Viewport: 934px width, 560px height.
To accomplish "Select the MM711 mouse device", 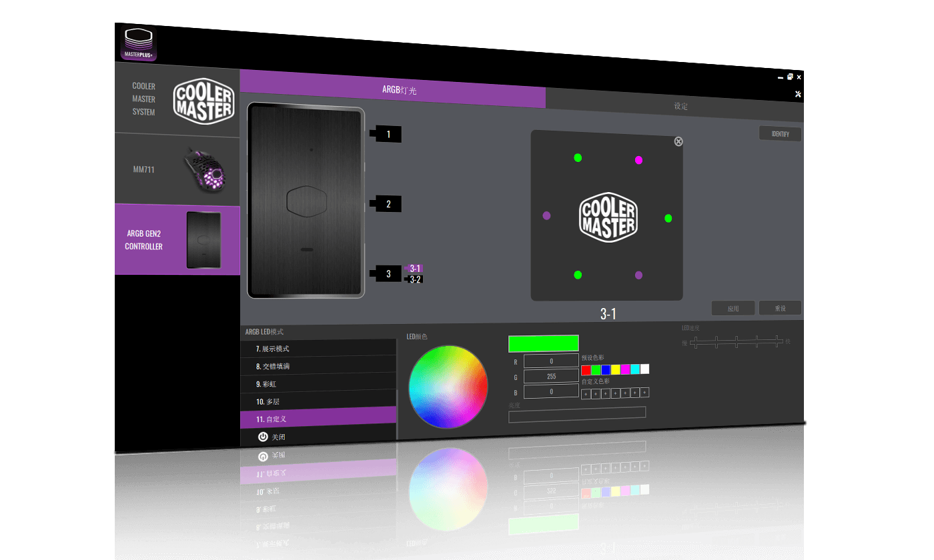I will 177,171.
